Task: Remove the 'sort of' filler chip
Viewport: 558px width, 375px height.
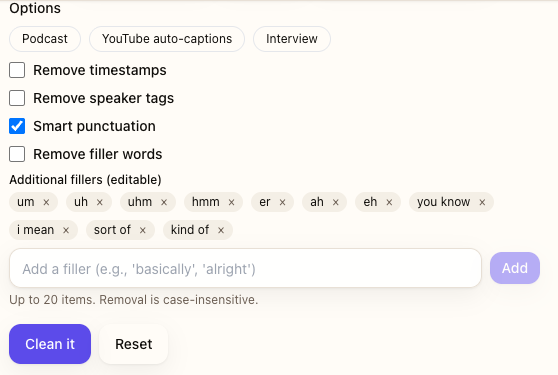Action: [x=143, y=230]
